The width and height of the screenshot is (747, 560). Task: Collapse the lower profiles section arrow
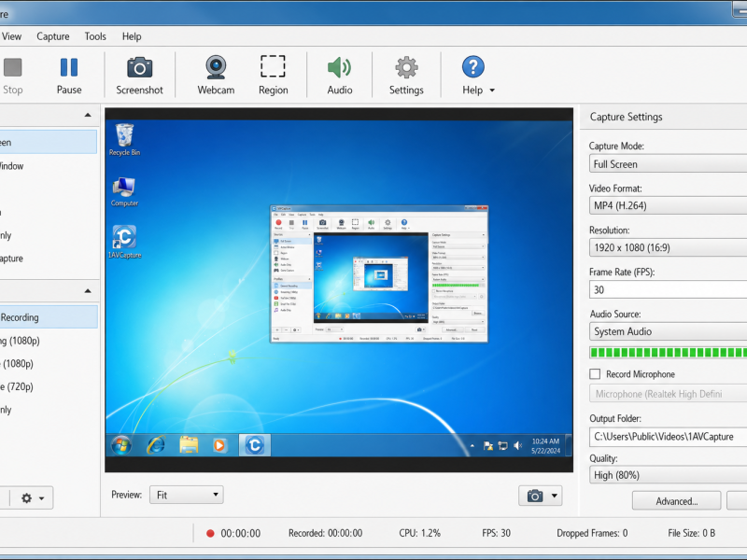[x=88, y=291]
